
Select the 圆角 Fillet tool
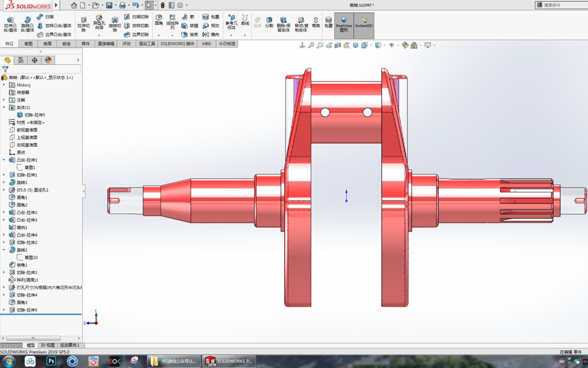point(159,21)
